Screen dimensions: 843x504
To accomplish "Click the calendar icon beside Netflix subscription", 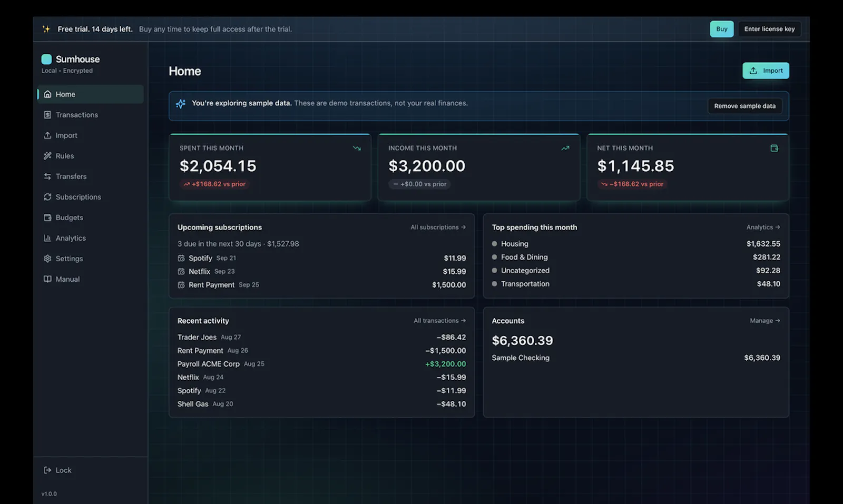I will coord(181,272).
